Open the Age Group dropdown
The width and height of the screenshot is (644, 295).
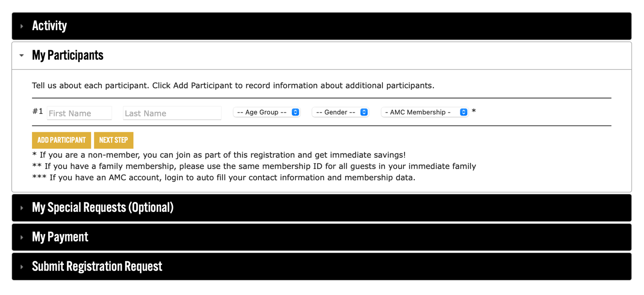(x=267, y=112)
